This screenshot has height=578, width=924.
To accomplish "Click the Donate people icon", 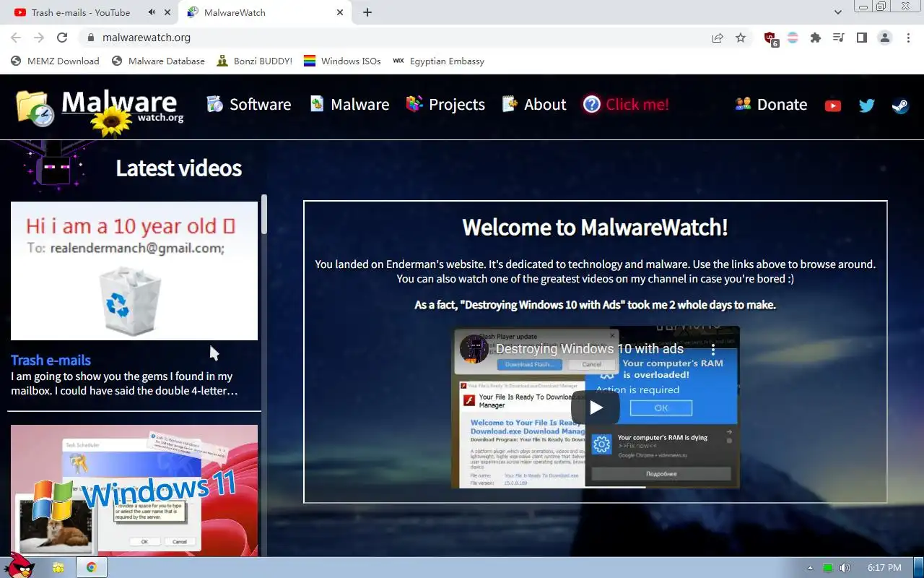I will (x=743, y=104).
